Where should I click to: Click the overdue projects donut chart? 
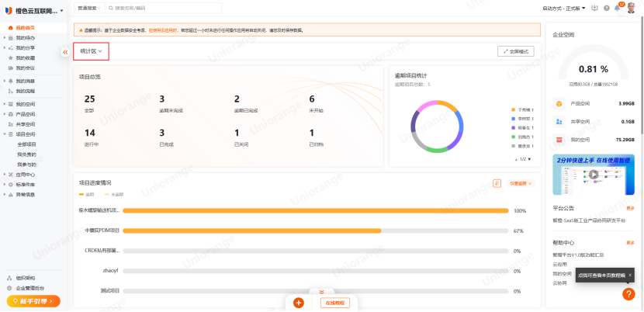tap(437, 127)
